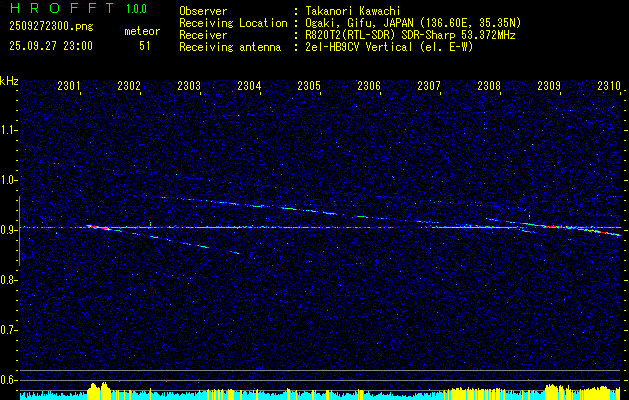Click the red strong echo near 2309
This screenshot has width=629, height=400.
(553, 227)
